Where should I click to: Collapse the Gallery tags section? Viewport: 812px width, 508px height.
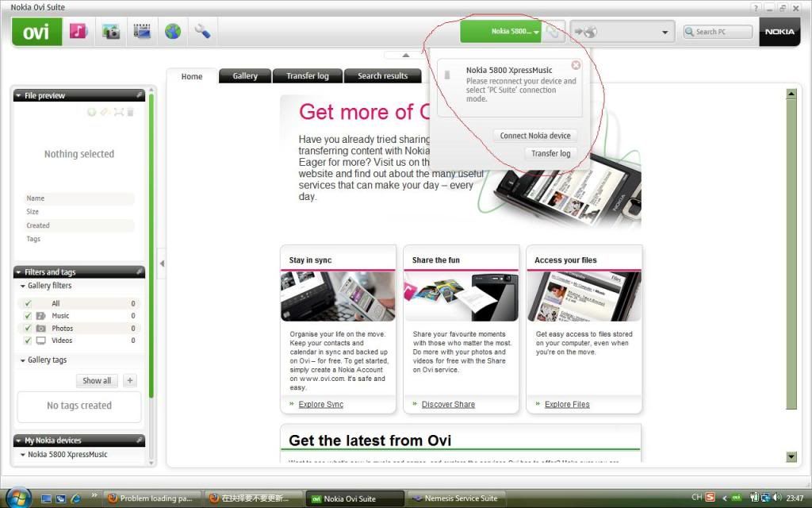[22, 360]
